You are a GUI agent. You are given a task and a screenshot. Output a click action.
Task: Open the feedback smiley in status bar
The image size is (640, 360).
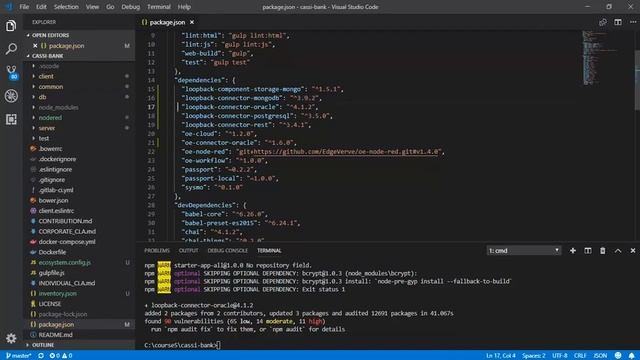pos(618,356)
